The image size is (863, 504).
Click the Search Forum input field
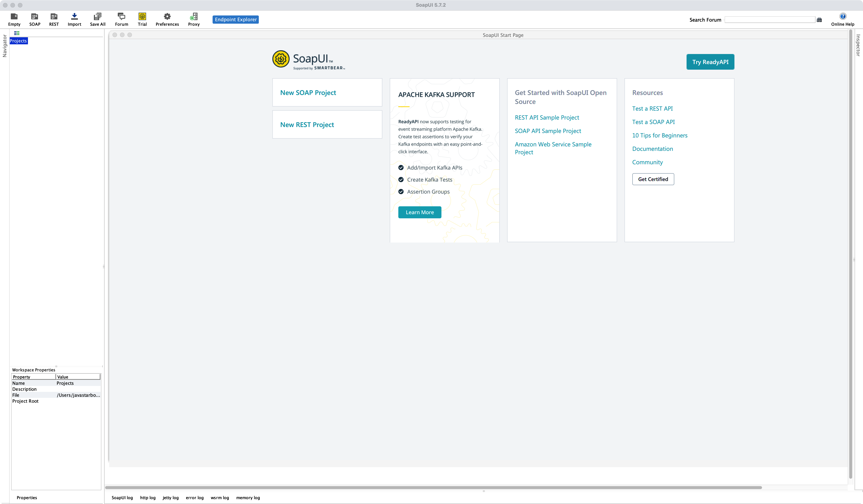(769, 20)
